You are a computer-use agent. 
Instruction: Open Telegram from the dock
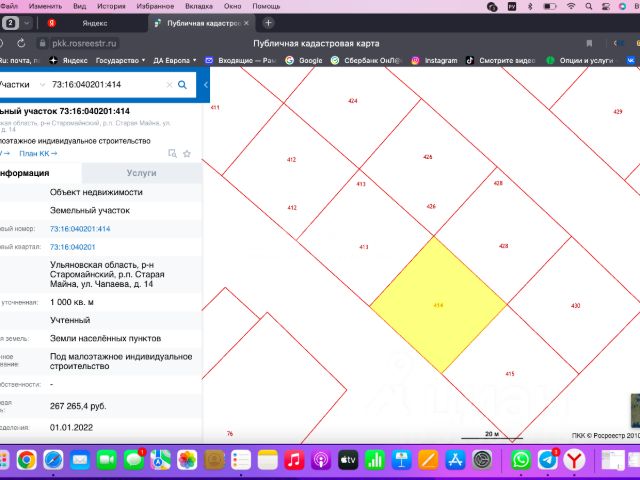tap(547, 460)
